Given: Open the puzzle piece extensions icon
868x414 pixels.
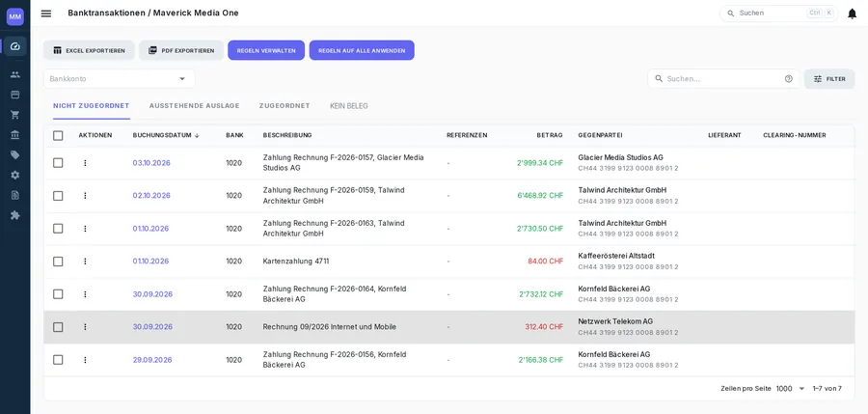Looking at the screenshot, I should tap(14, 215).
